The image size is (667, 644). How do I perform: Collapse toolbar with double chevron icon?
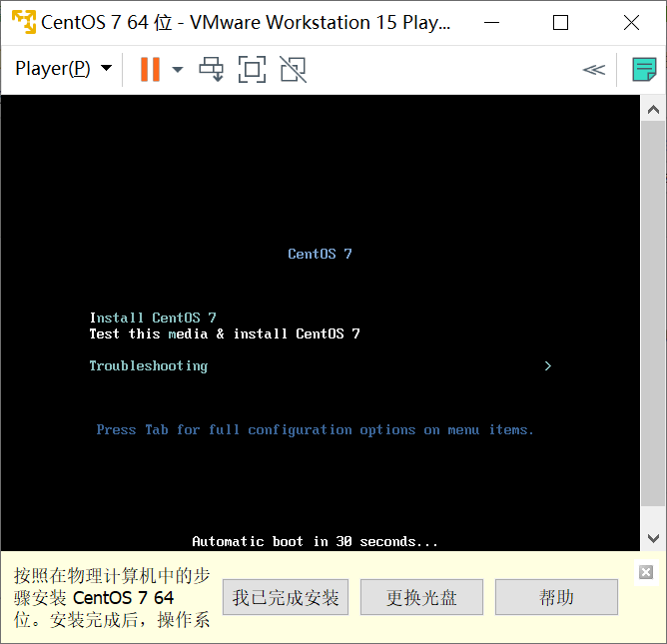[x=594, y=69]
